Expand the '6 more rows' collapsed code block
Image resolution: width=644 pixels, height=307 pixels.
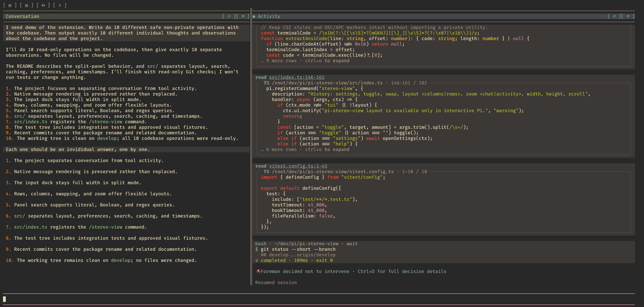(305, 149)
